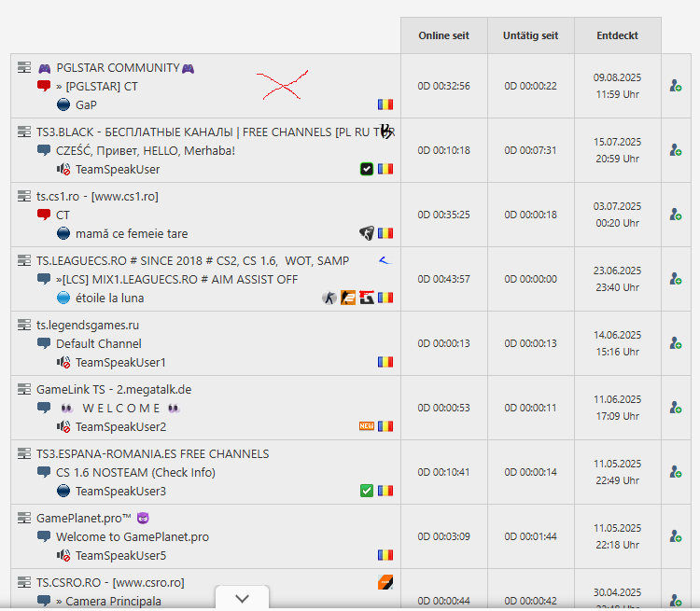
Task: Click red channel icon next to [PGLSTAR] CT
Action: 44,86
